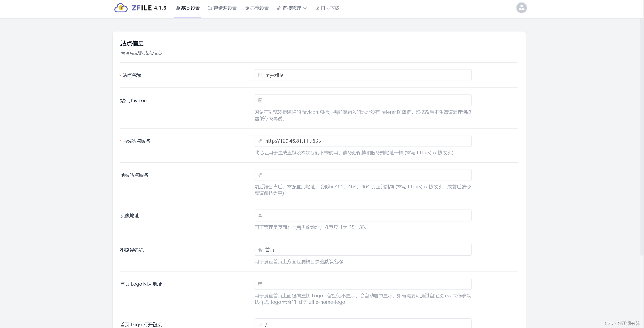
Task: Click the 头像地址 label
Action: (x=130, y=216)
